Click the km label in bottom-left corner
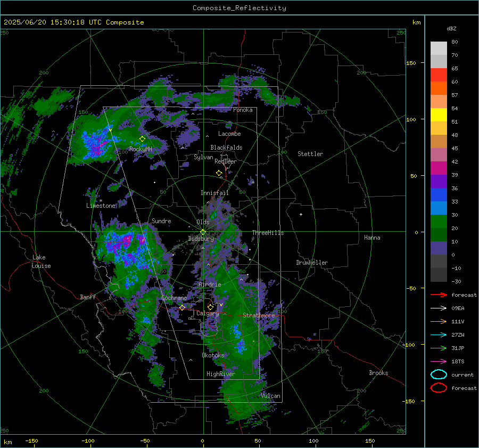479x448 pixels. (x=8, y=442)
